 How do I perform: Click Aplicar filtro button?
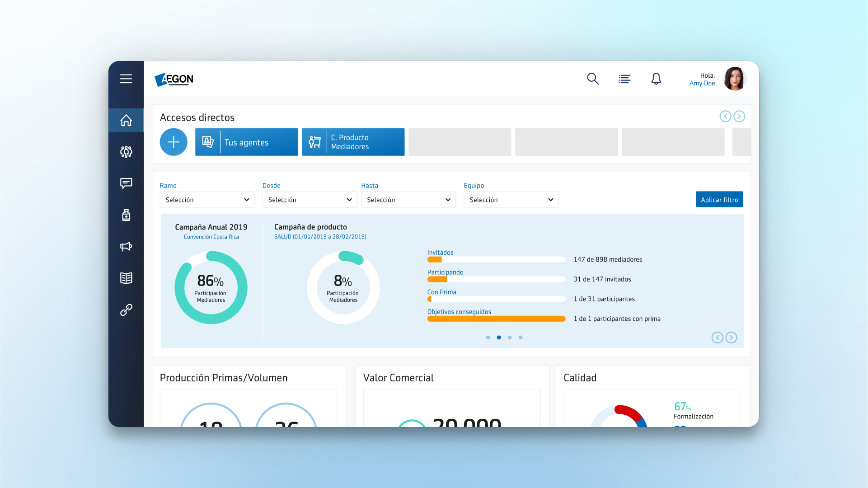[x=719, y=199]
